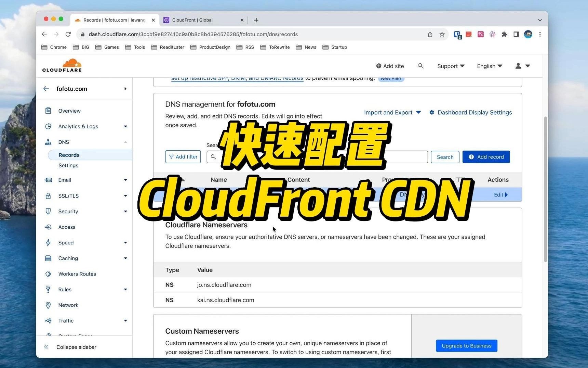This screenshot has height=368, width=588.
Task: Open the ProductDesign bookmarks folder
Action: coord(211,47)
